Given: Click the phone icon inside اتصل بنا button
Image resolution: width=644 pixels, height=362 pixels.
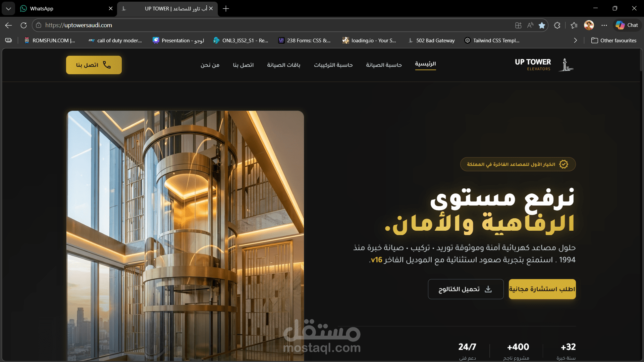Looking at the screenshot, I should (107, 65).
